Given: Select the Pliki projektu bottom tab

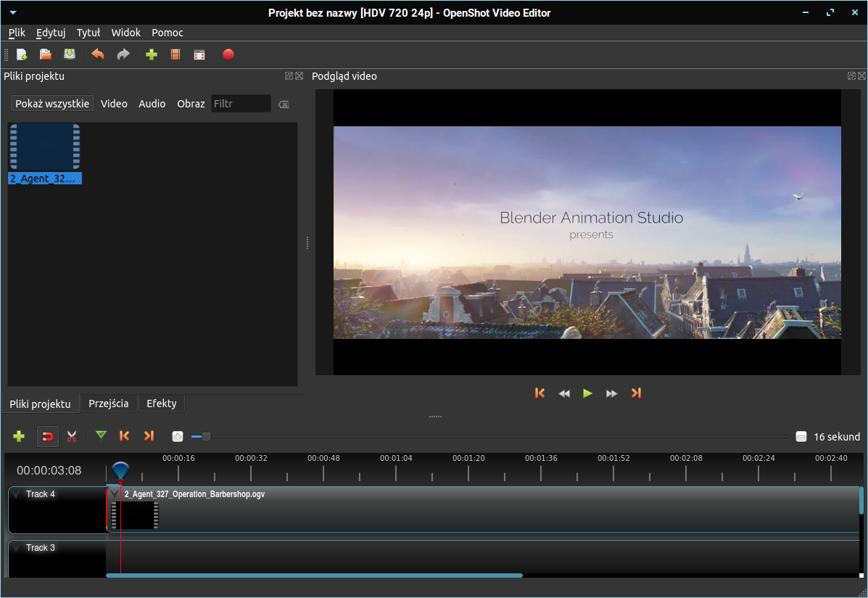Looking at the screenshot, I should (x=40, y=404).
